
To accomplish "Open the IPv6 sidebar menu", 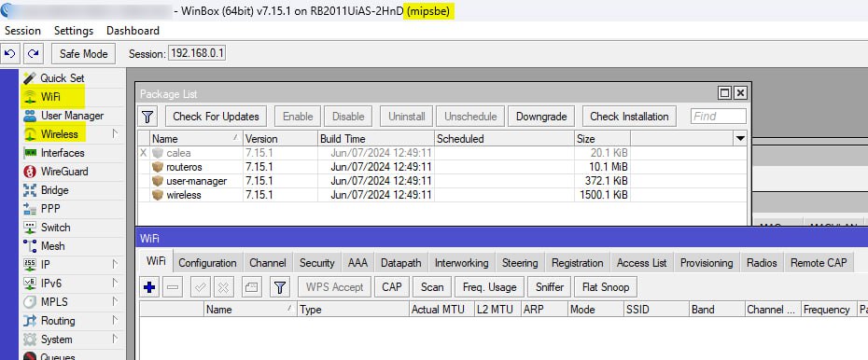I will (51, 284).
